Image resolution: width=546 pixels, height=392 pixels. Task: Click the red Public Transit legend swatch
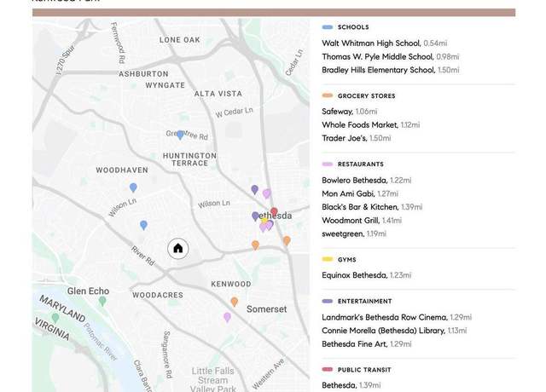[328, 370]
